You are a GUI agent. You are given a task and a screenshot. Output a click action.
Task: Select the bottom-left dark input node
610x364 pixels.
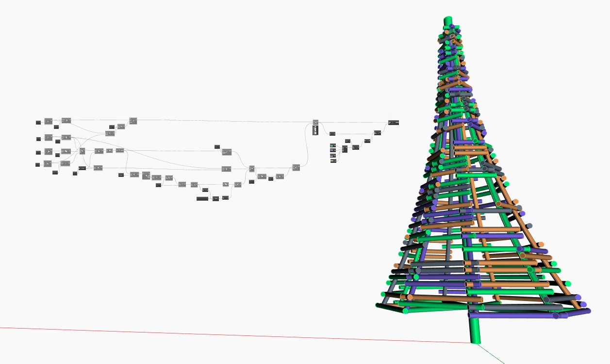(x=37, y=165)
